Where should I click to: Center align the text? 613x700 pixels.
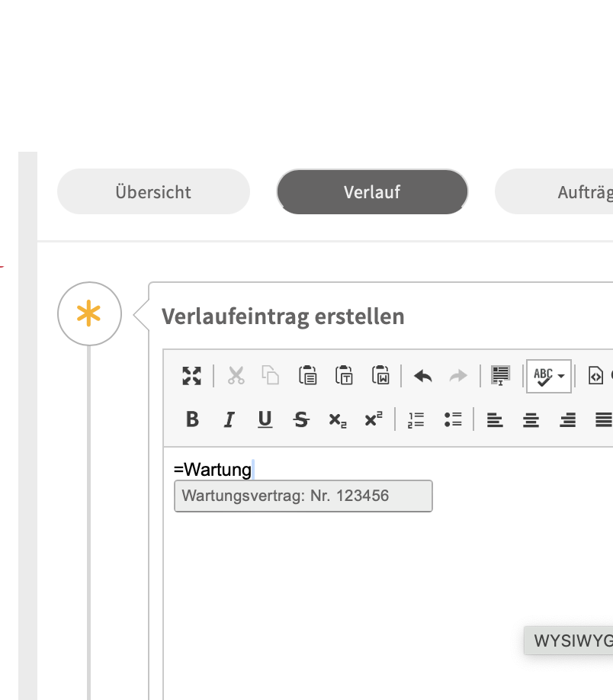pyautogui.click(x=531, y=419)
